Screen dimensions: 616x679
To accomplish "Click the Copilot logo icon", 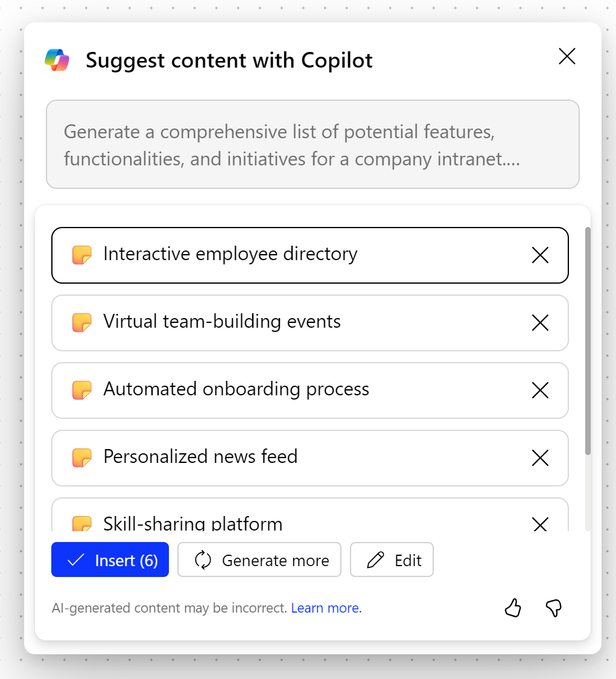I will click(57, 60).
